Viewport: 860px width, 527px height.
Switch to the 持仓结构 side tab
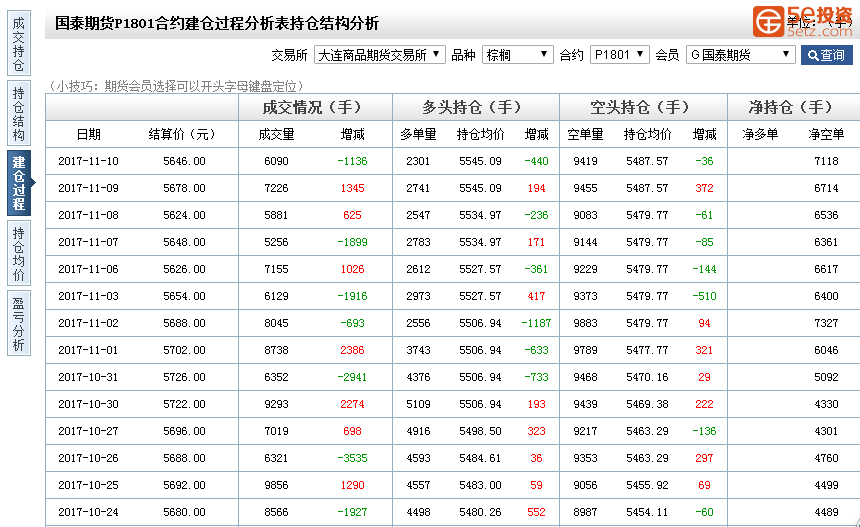[19, 114]
